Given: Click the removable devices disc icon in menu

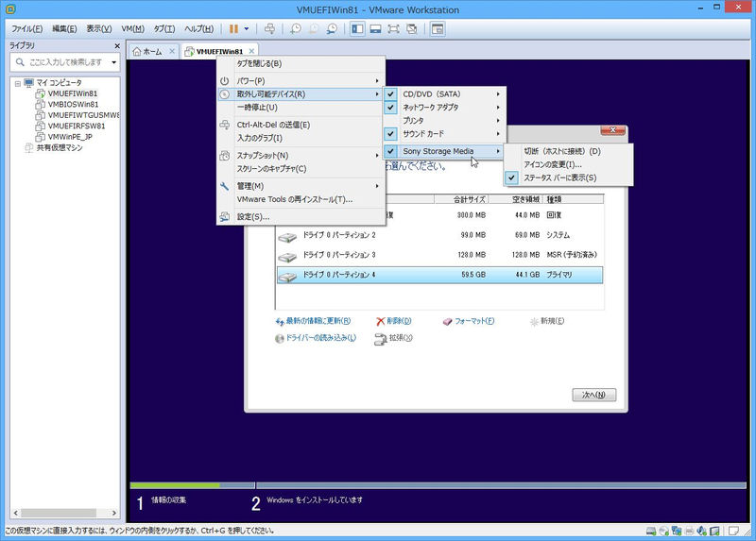Looking at the screenshot, I should [x=224, y=94].
